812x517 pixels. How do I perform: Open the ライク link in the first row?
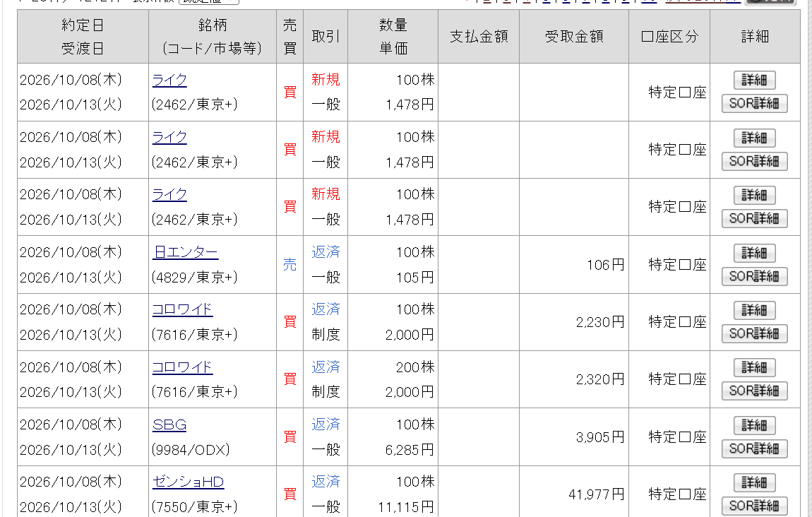pos(169,80)
